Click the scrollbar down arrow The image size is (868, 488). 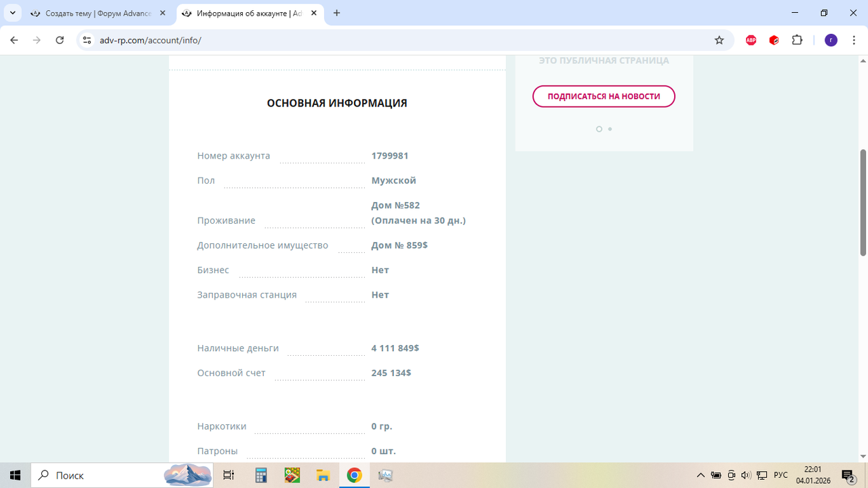[x=863, y=457]
